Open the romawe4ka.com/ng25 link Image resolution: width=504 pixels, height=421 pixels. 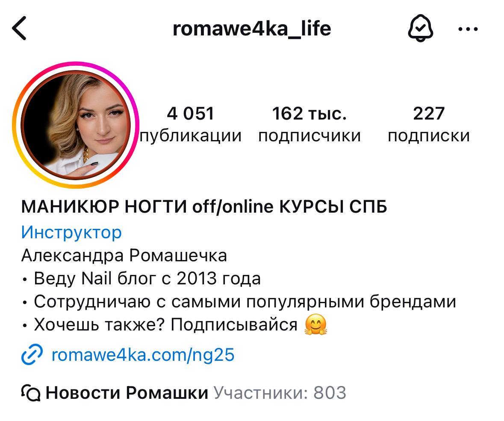coord(143,355)
